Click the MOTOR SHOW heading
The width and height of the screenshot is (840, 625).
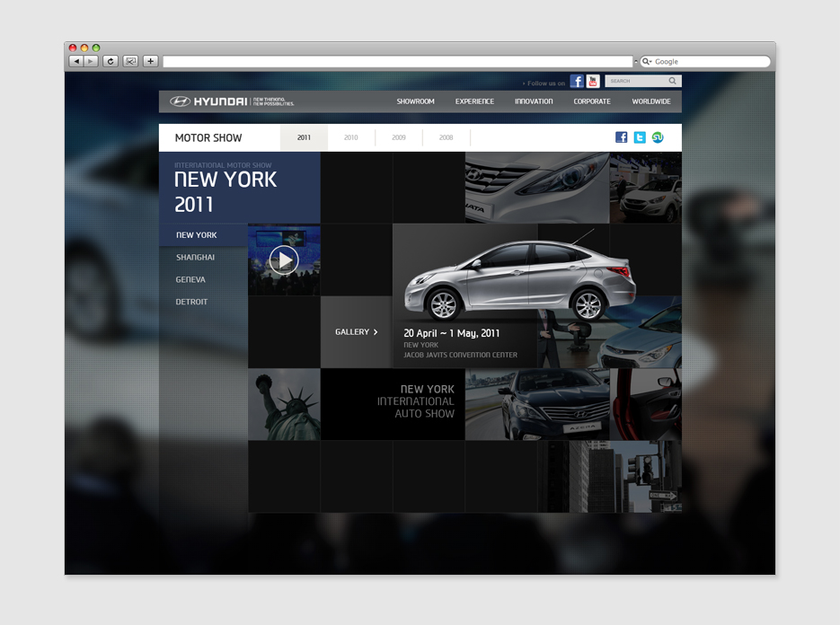(208, 137)
